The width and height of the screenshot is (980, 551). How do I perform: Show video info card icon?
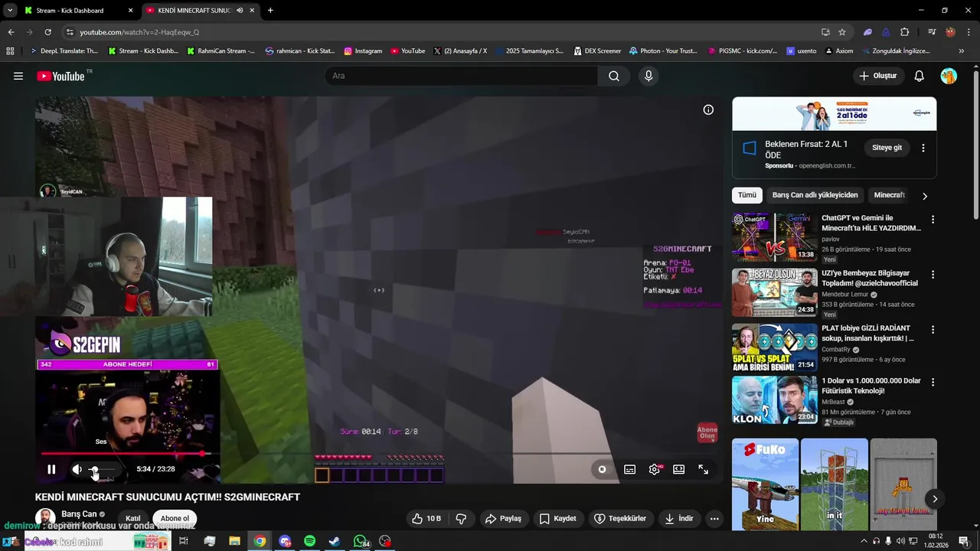click(x=708, y=109)
